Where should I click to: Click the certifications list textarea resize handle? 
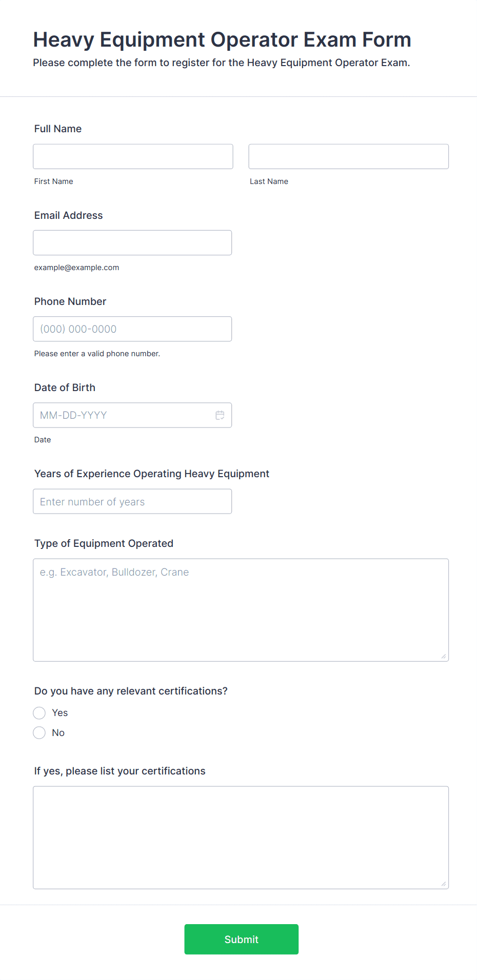[444, 884]
